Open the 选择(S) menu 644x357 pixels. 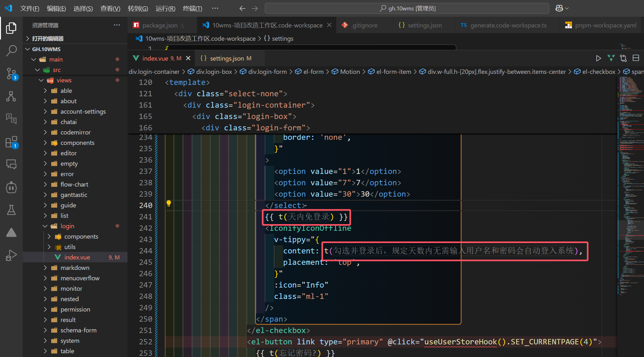83,9
